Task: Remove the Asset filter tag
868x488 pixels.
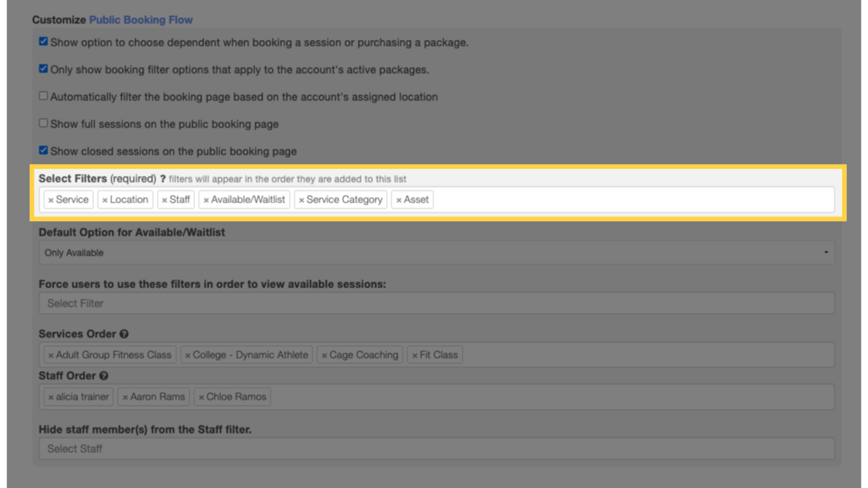Action: 400,200
